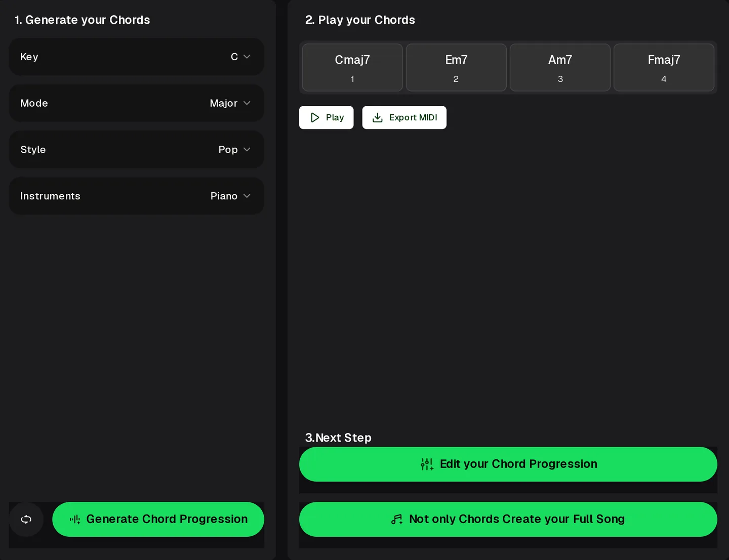Open the Instruments dropdown showing Piano
This screenshot has height=560, width=729.
(137, 196)
